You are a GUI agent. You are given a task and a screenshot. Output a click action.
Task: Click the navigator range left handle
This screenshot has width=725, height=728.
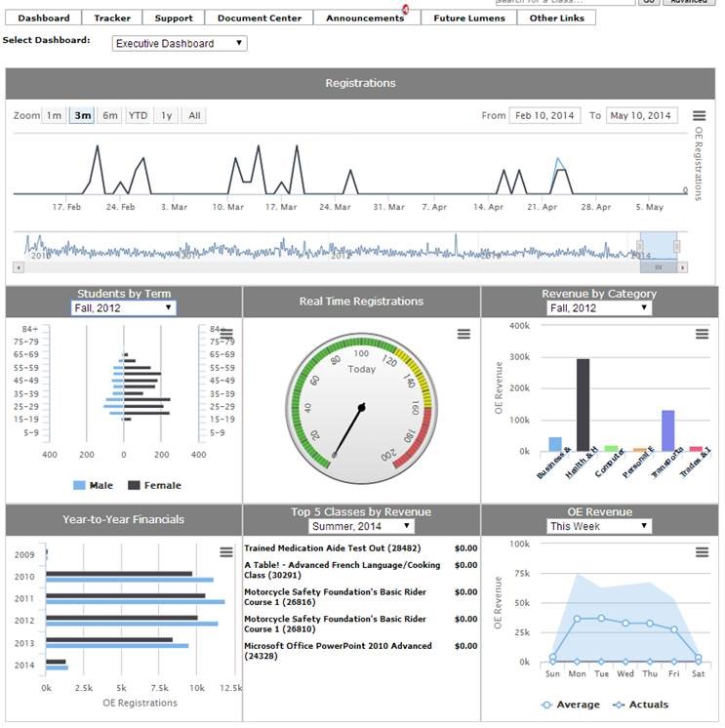641,246
